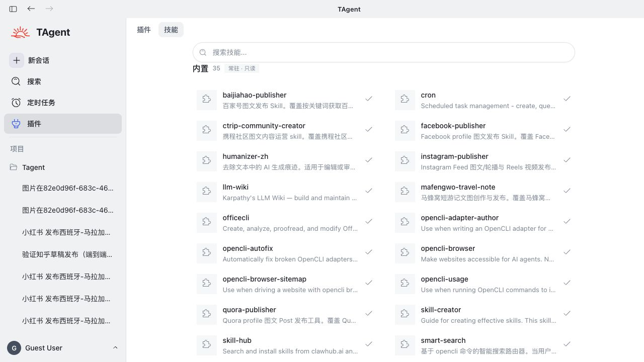Viewport: 644px width, 362px height.
Task: Click the instagram-publisher puzzle icon
Action: [405, 161]
